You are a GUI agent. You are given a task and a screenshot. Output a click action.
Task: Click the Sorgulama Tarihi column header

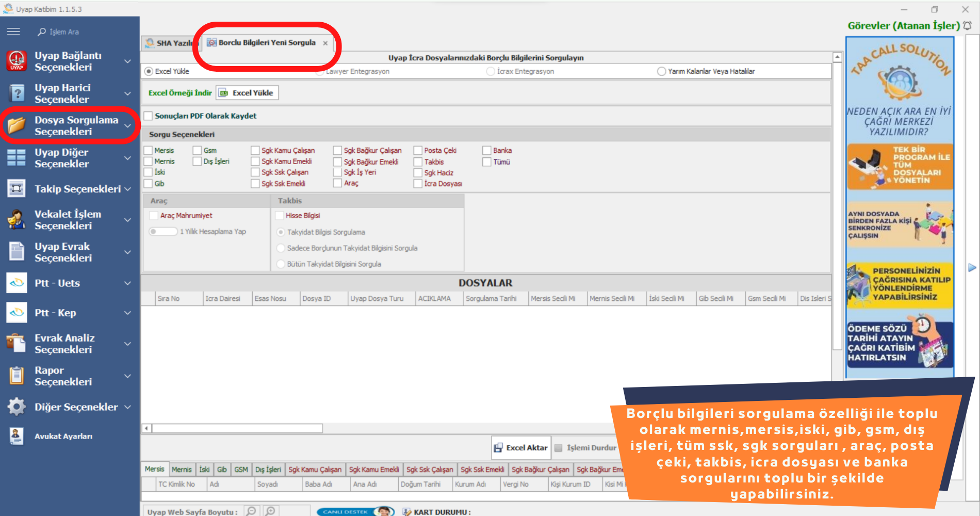(x=496, y=299)
